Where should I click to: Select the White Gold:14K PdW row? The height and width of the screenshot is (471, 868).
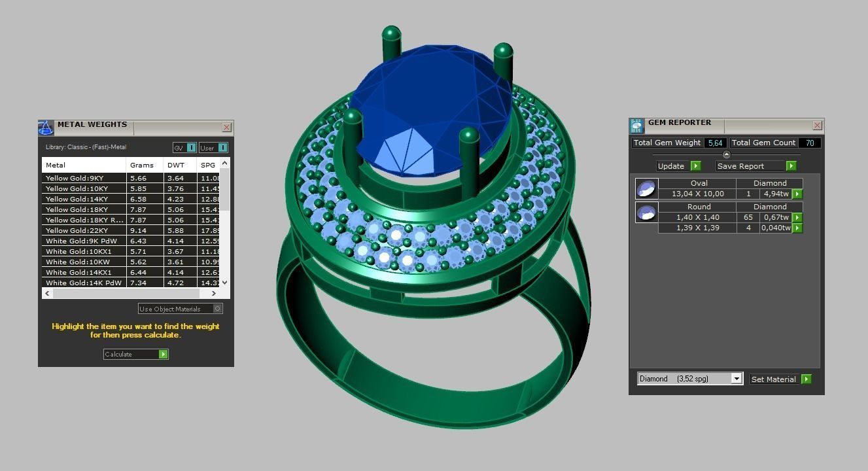[131, 283]
